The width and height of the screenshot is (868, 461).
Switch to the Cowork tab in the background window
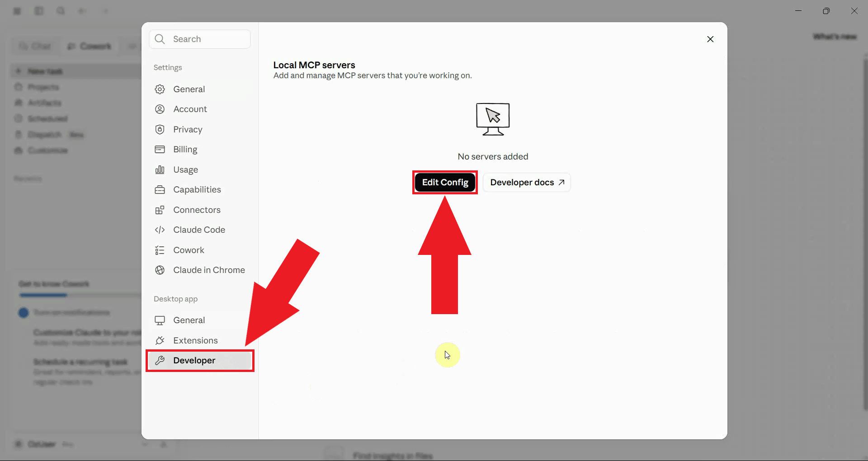coord(89,46)
